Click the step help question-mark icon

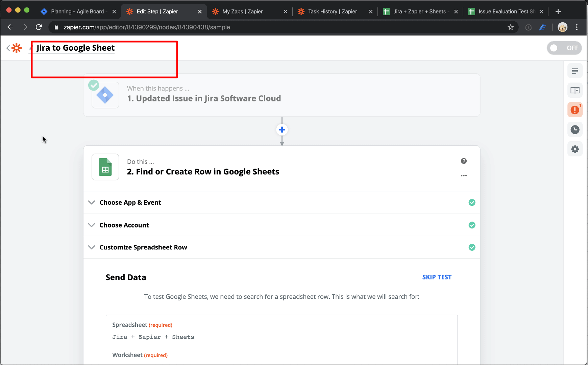pos(464,161)
